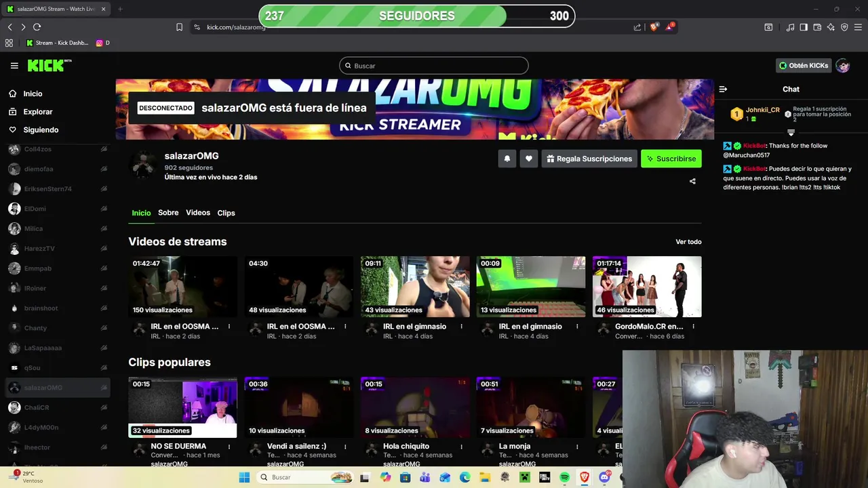Viewport: 868px width, 488px height.
Task: Click the Suscribirse button
Action: 671,159
